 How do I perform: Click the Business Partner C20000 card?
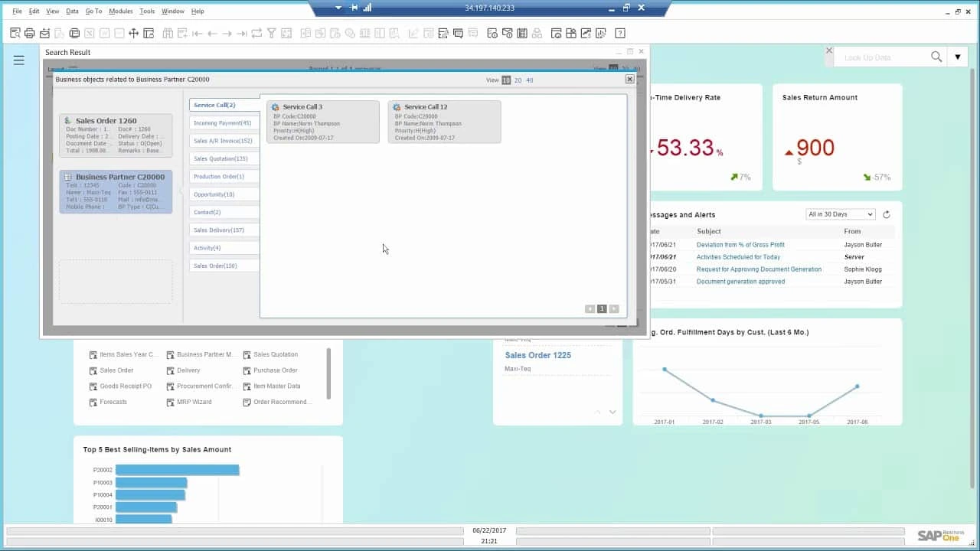[x=116, y=191]
